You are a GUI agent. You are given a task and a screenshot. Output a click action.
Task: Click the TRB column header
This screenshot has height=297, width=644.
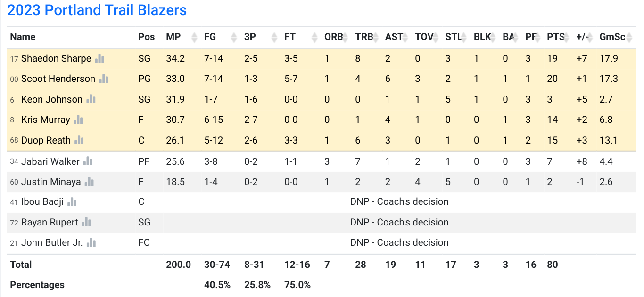click(x=364, y=37)
